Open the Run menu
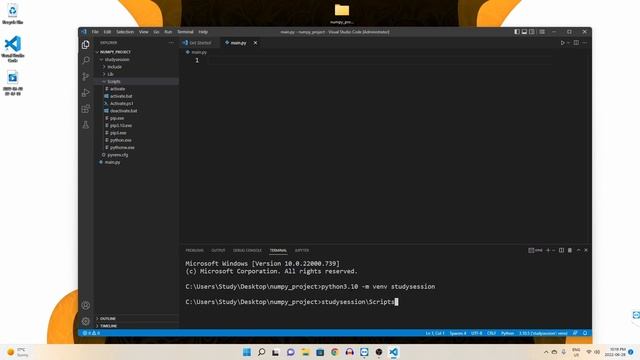Image resolution: width=640 pixels, height=360 pixels. 168,32
